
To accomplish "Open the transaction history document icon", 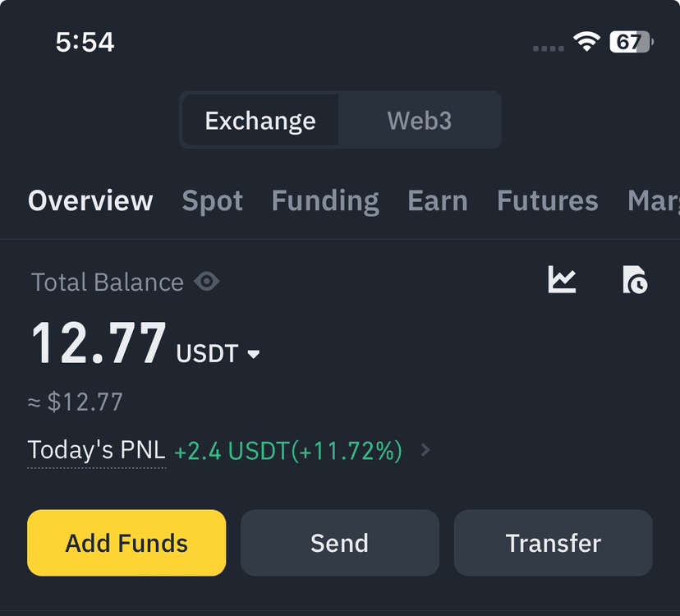I will (x=634, y=280).
